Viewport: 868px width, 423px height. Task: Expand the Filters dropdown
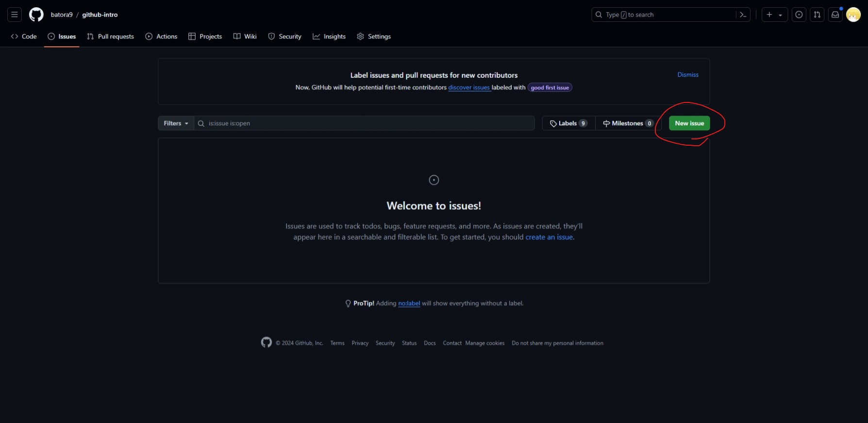point(176,123)
